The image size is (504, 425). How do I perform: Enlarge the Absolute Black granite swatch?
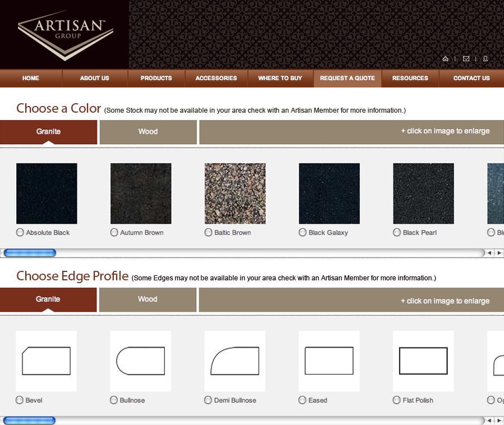[x=47, y=193]
